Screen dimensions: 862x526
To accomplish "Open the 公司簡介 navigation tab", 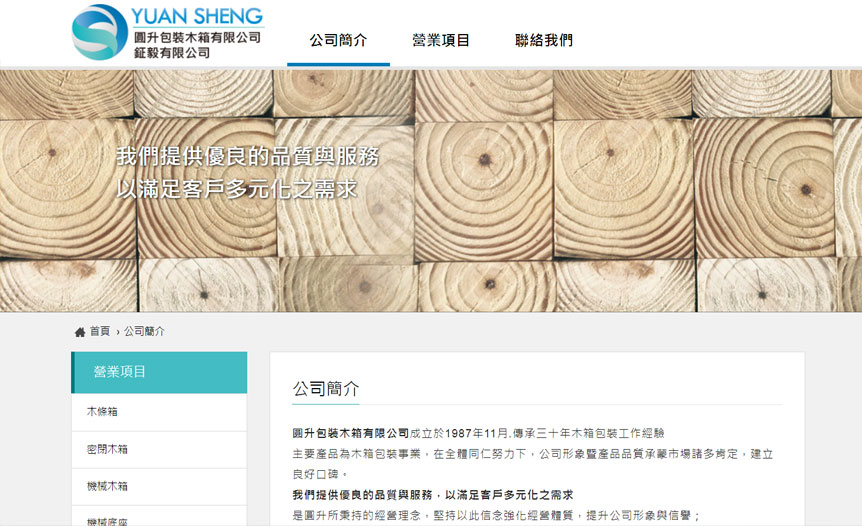I will (x=338, y=40).
